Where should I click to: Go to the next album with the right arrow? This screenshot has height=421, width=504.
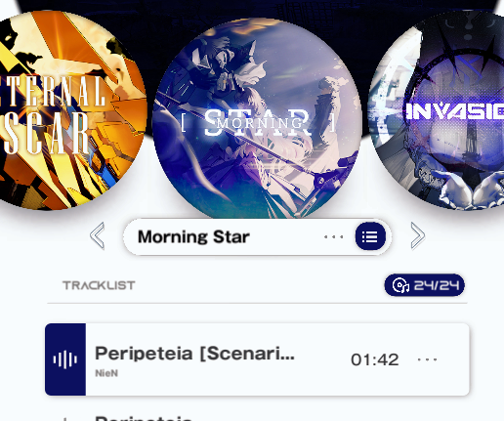(418, 235)
